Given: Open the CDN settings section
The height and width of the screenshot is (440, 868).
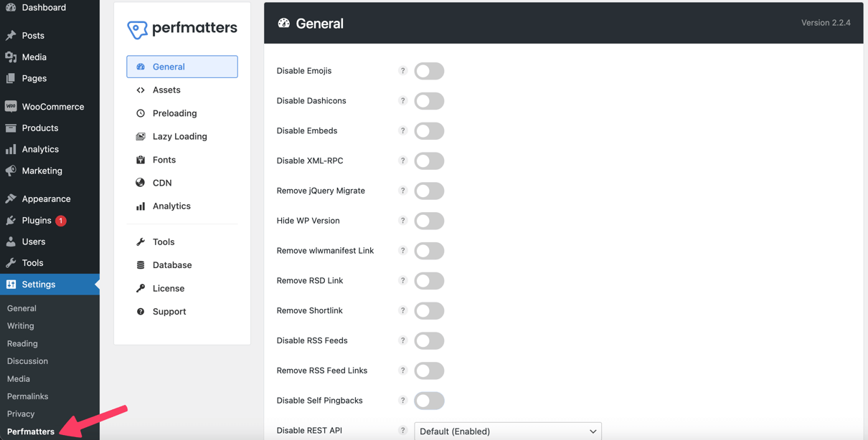Looking at the screenshot, I should [162, 182].
